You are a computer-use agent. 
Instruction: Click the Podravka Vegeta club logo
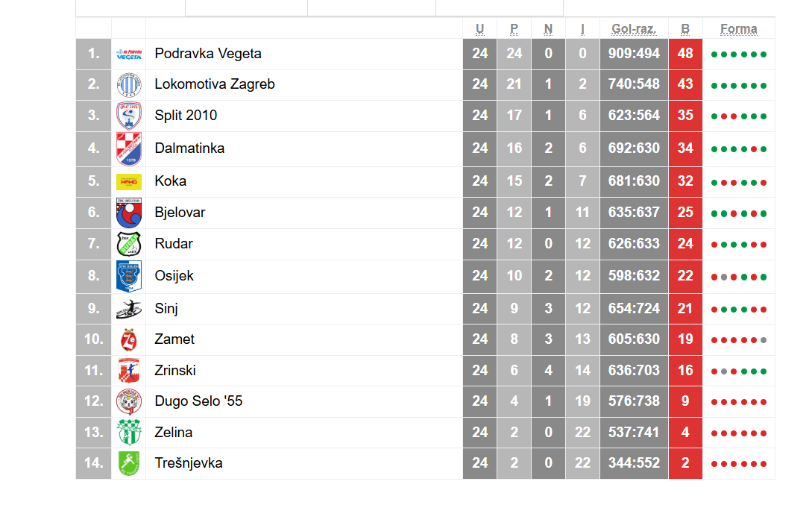coord(129,54)
